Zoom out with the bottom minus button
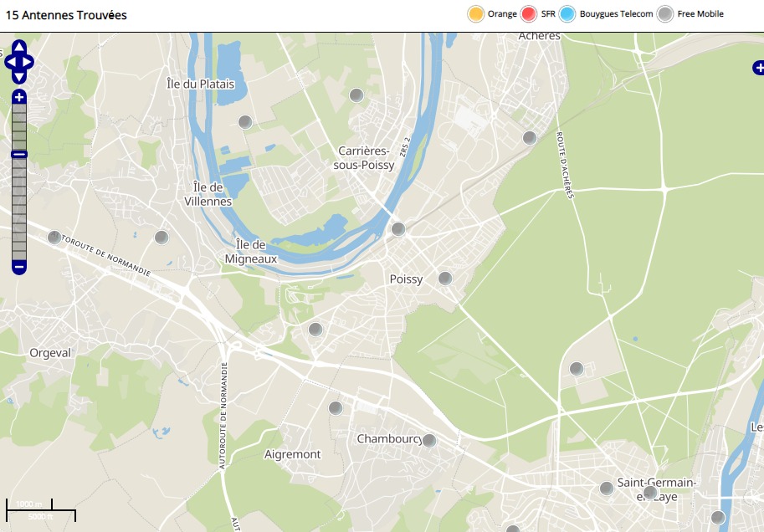This screenshot has width=764, height=532. (19, 268)
